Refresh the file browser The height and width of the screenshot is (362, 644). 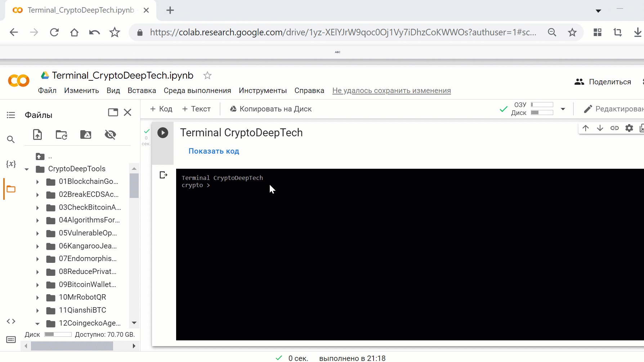click(x=61, y=134)
